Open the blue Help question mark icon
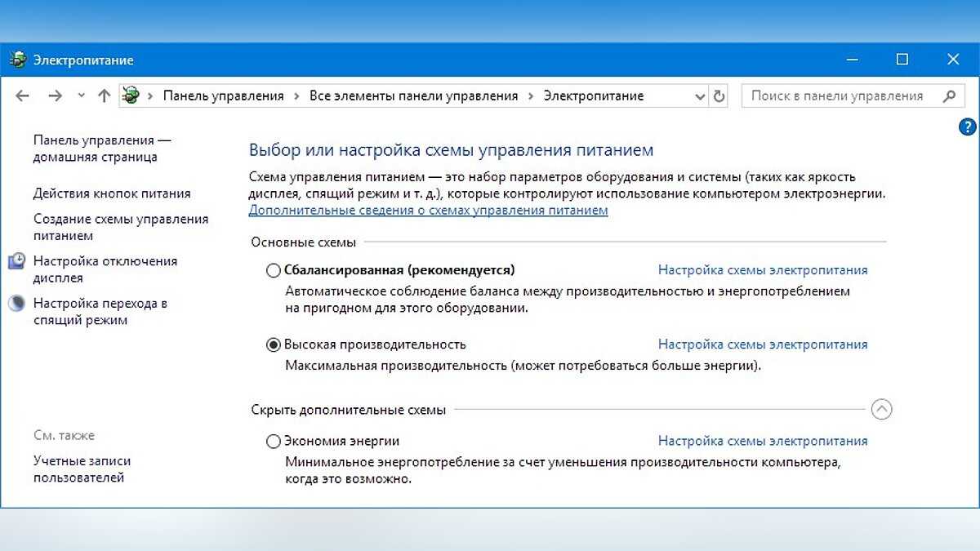Image resolution: width=980 pixels, height=551 pixels. tap(967, 127)
